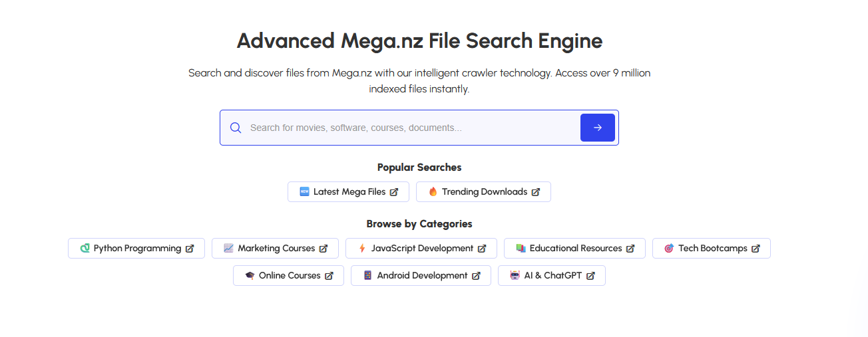This screenshot has width=868, height=337.
Task: Click the robot icon on AI & ChatGPT
Action: pos(515,275)
